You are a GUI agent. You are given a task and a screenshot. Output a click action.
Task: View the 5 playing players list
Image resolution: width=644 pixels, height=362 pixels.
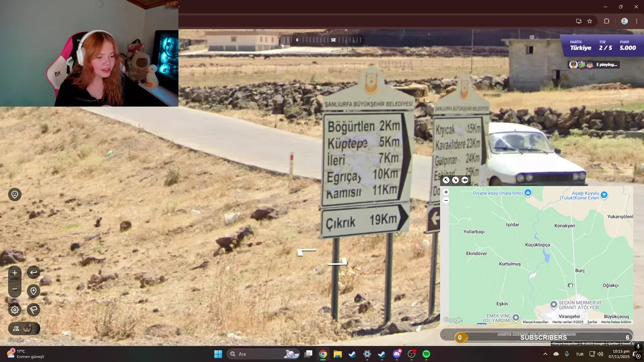coord(594,64)
